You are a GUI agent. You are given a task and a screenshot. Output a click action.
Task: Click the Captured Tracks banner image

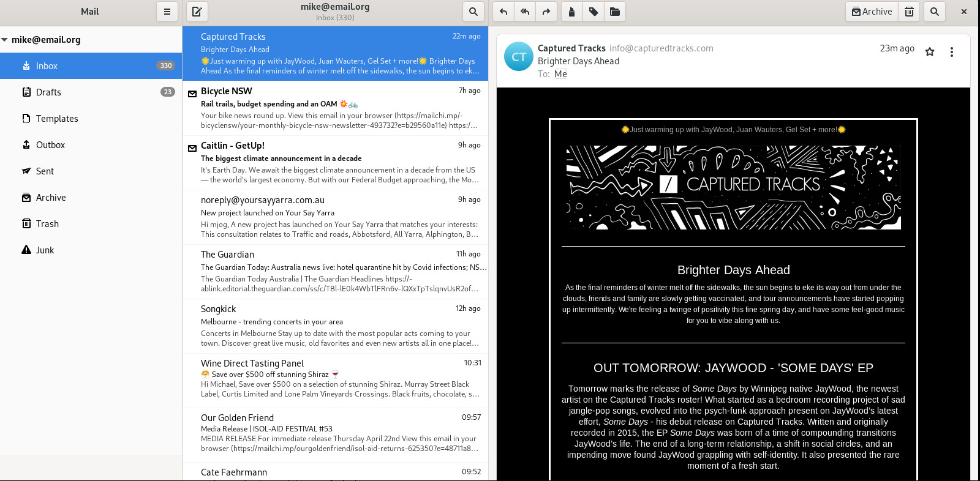pos(733,187)
